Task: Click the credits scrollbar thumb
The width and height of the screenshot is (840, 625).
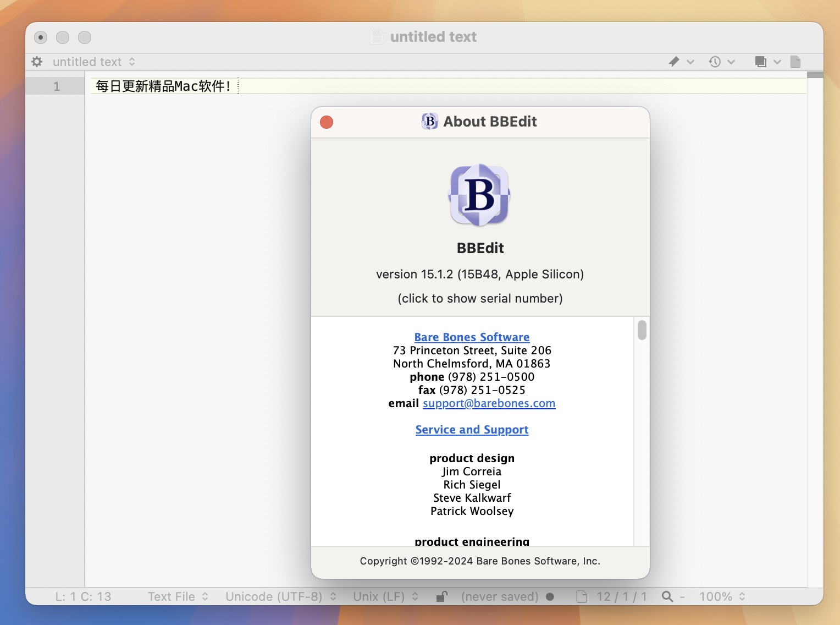Action: [x=642, y=331]
